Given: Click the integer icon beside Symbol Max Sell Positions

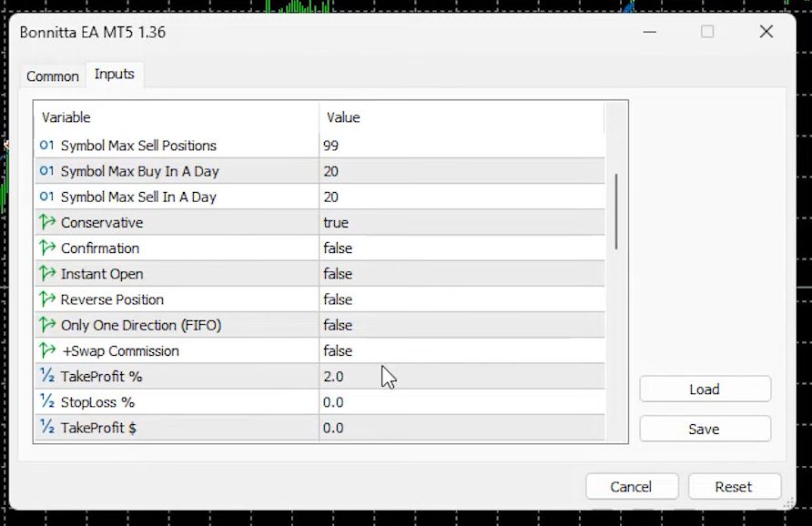Looking at the screenshot, I should 46,146.
